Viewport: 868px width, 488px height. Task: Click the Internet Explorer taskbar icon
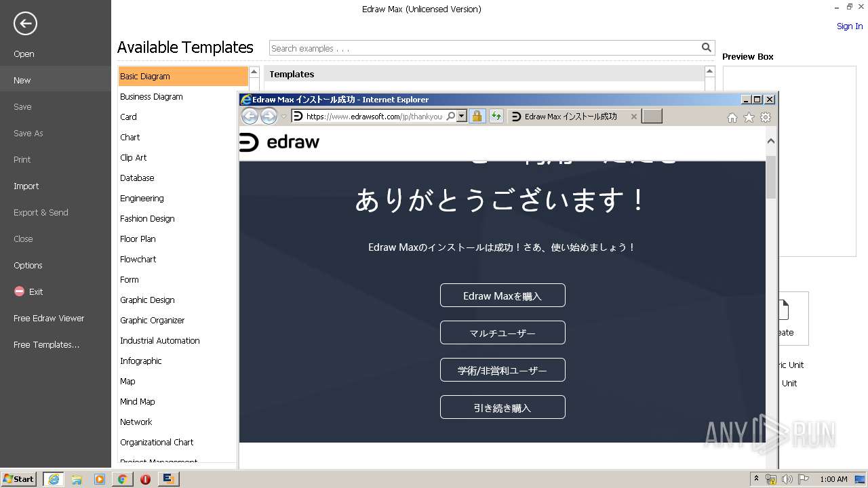[x=53, y=479]
